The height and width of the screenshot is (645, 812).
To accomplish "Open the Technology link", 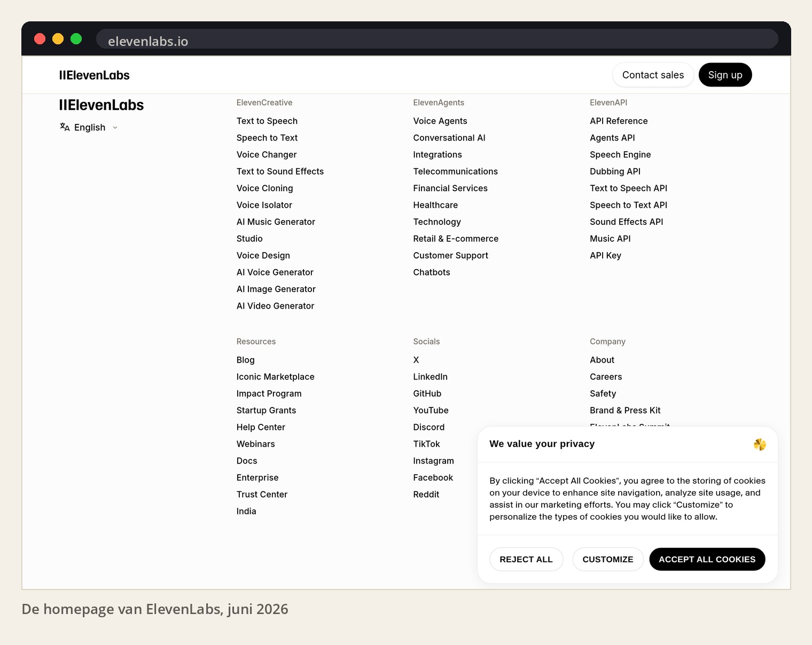I will tap(437, 222).
